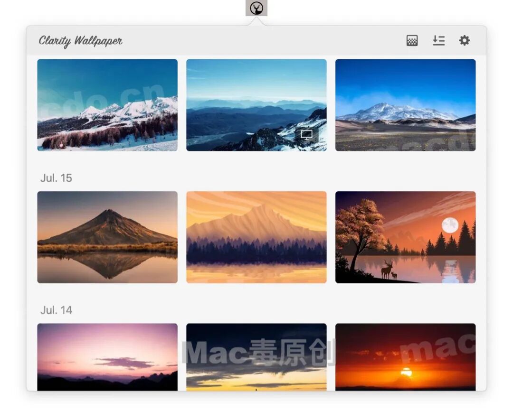Viewport: 513px width, 420px height.
Task: Select the pink alpine forest wallpaper thumbnail
Action: pyautogui.click(x=107, y=105)
